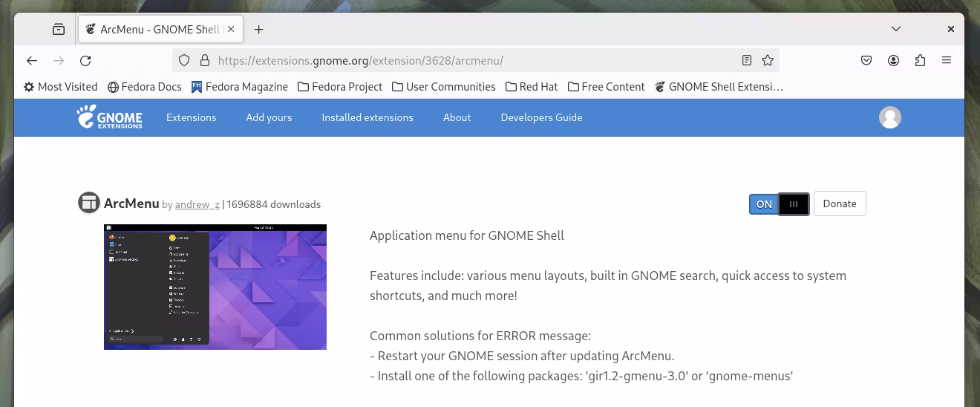Screen dimensions: 980x407
Task: Click the Firefox View icon
Action: (59, 30)
